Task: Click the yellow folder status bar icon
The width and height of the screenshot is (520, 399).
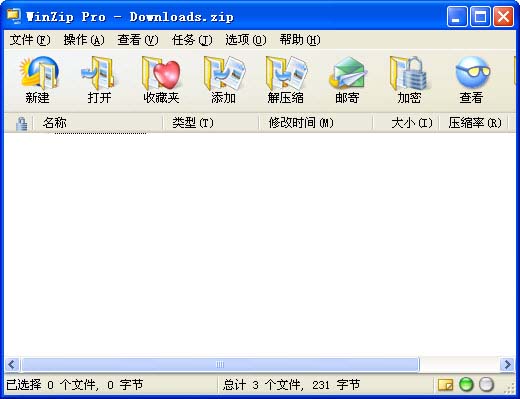Action: click(x=445, y=385)
